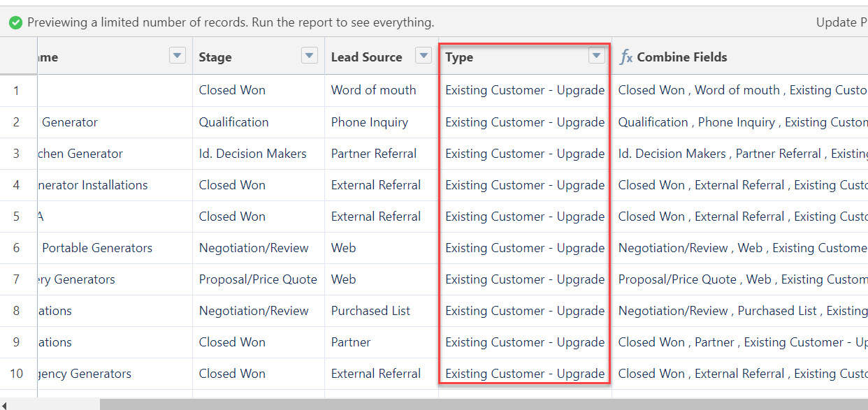The width and height of the screenshot is (868, 410).
Task: Click the filter icon on the Name column
Action: pyautogui.click(x=177, y=56)
